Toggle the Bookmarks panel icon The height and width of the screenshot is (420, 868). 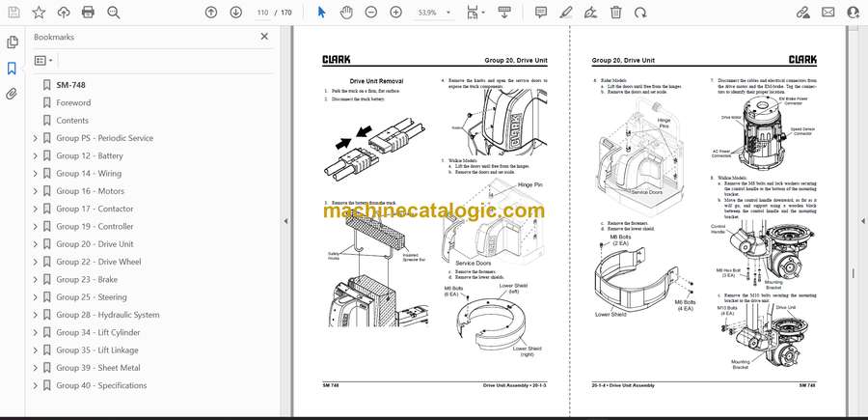[12, 69]
